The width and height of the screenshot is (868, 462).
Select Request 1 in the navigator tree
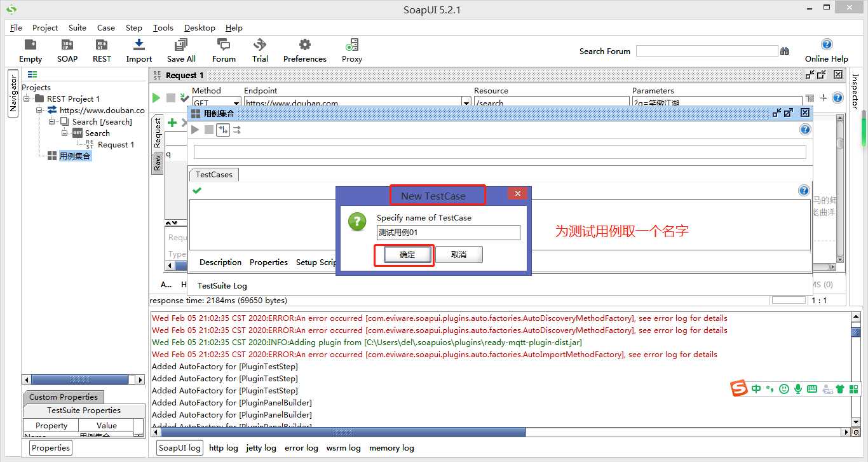pyautogui.click(x=116, y=144)
